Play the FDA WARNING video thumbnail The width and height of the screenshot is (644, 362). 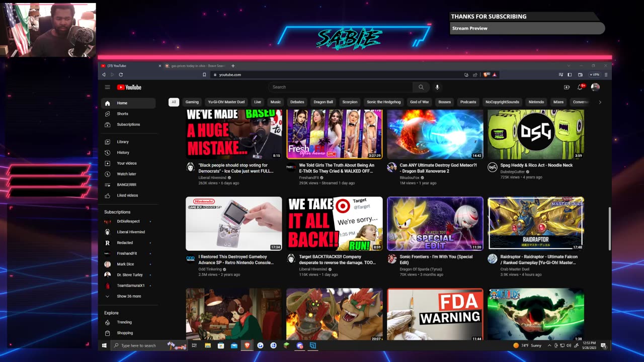click(x=435, y=315)
